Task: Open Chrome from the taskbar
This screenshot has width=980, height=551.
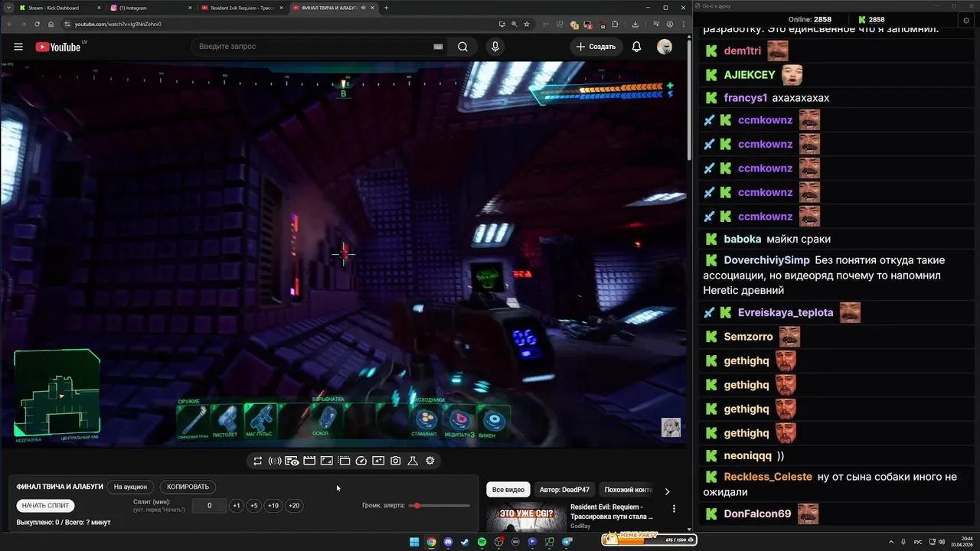Action: click(431, 542)
